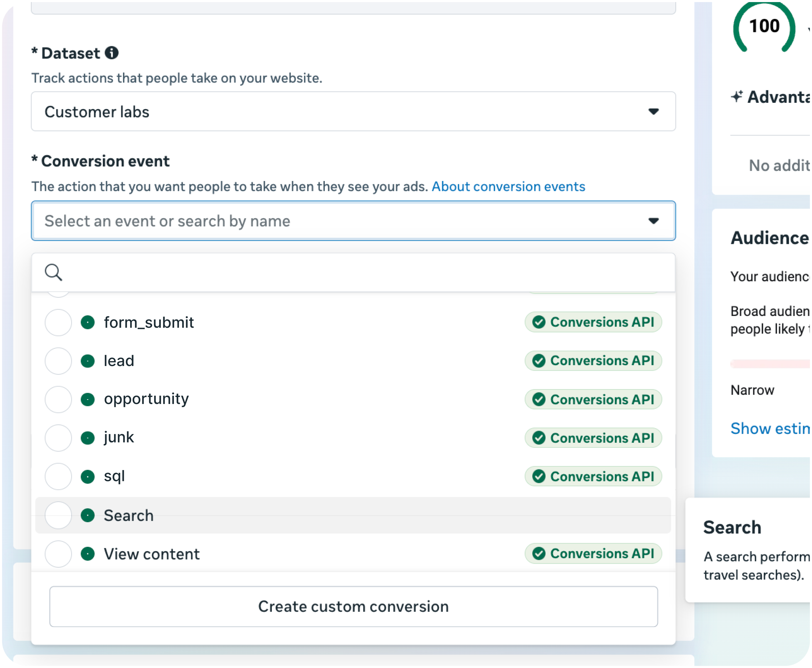
Task: Click the View content event name
Action: pyautogui.click(x=152, y=554)
